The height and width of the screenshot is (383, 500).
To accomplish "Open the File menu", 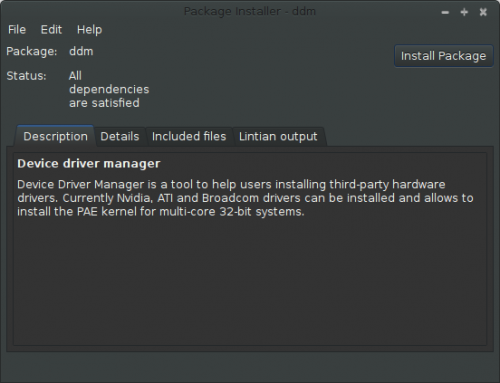I will 17,30.
